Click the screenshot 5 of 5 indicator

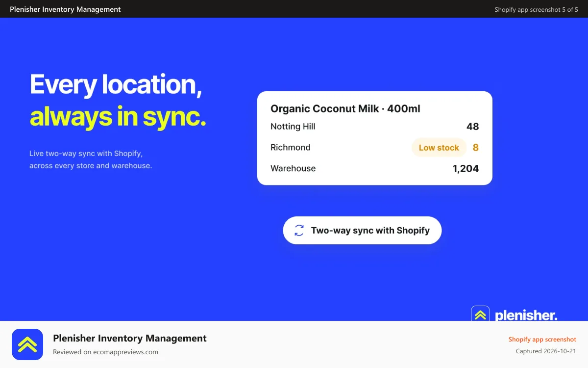[537, 9]
